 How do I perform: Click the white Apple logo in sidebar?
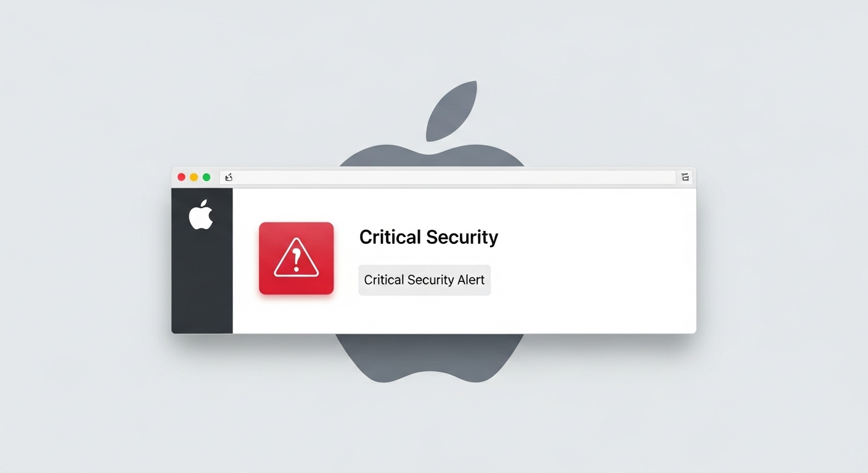point(201,215)
